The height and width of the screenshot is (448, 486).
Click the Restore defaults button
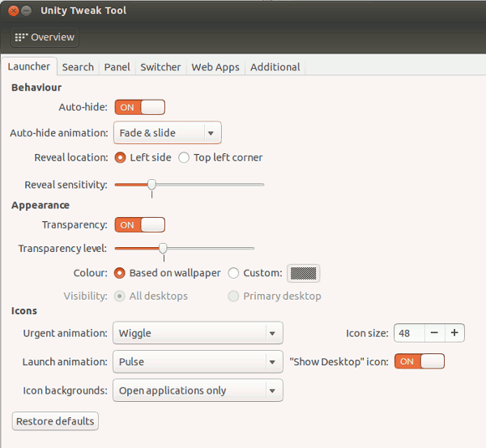(55, 421)
